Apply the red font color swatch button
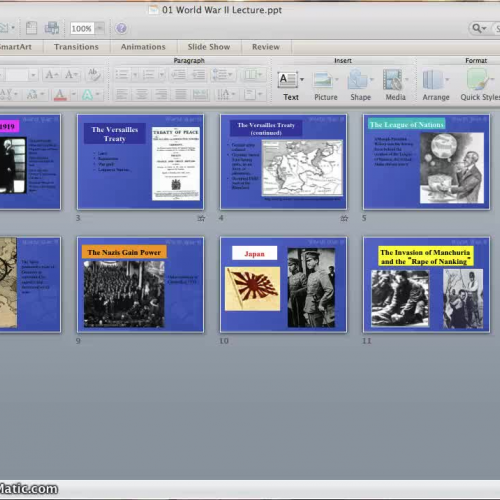Image resolution: width=500 pixels, height=500 pixels. coord(60,95)
